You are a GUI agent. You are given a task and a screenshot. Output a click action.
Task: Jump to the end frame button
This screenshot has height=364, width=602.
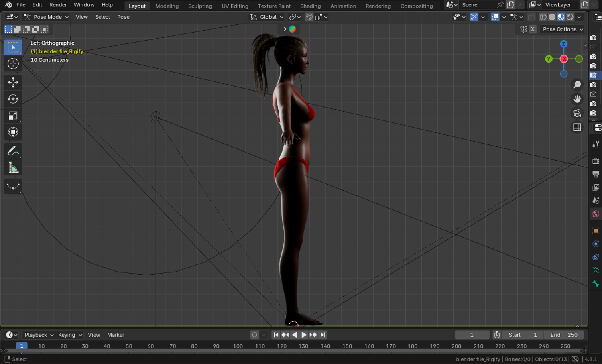323,335
